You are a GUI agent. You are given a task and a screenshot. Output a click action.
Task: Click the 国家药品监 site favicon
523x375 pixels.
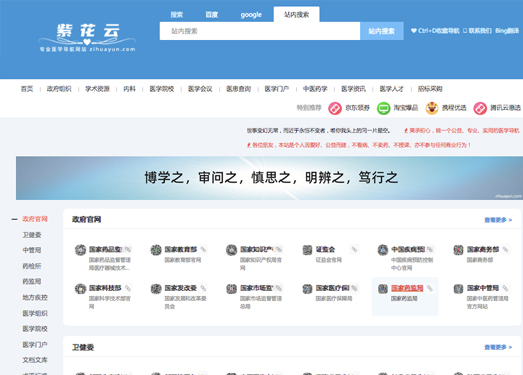coord(80,250)
